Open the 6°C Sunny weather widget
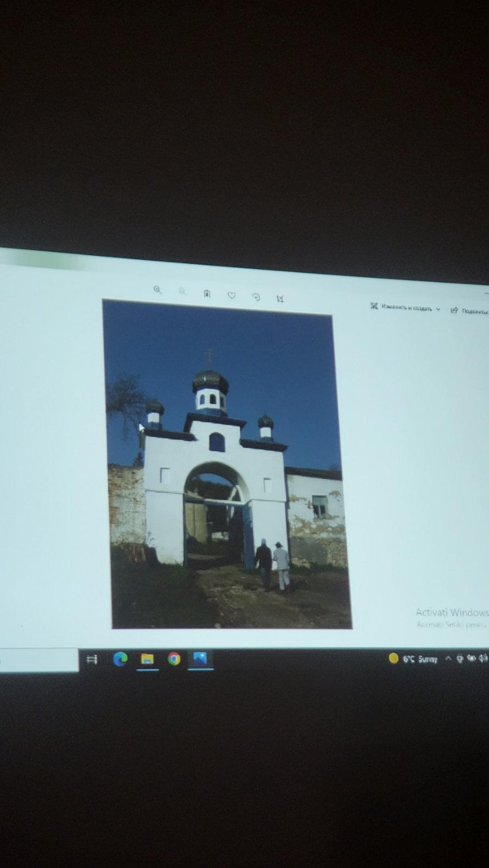This screenshot has width=489, height=868. 414,658
